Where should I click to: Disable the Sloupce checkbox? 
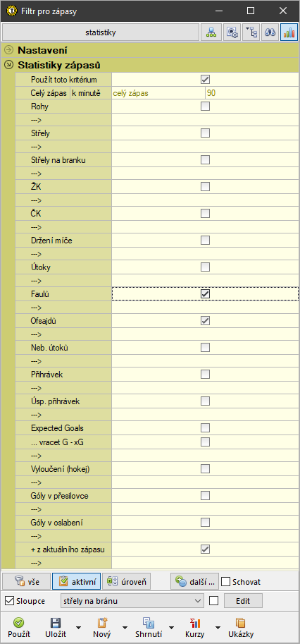[x=9, y=601]
